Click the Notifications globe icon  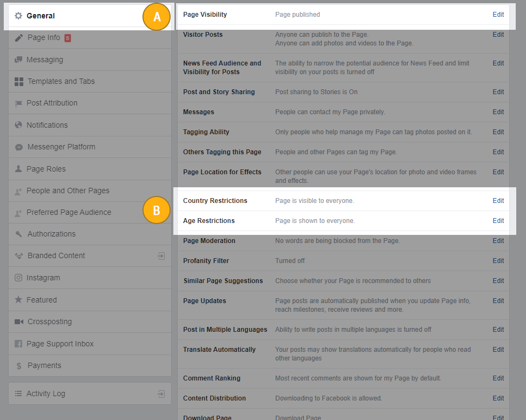tap(18, 125)
